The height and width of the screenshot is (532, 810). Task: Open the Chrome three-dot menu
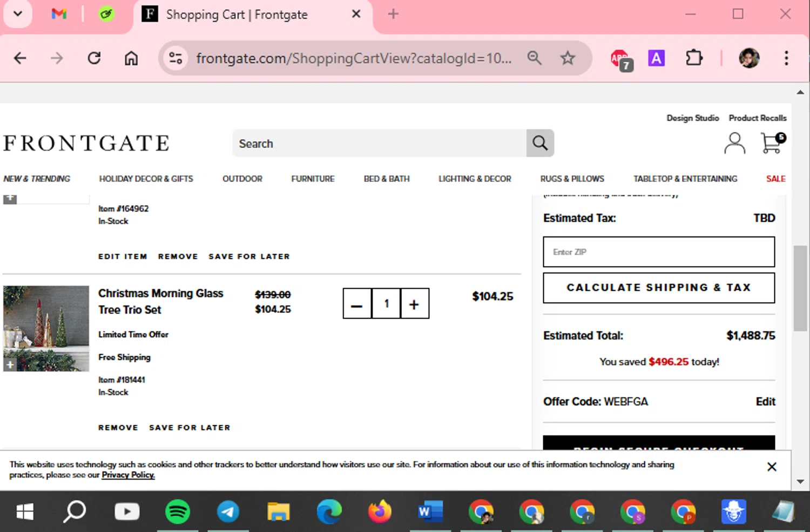786,58
